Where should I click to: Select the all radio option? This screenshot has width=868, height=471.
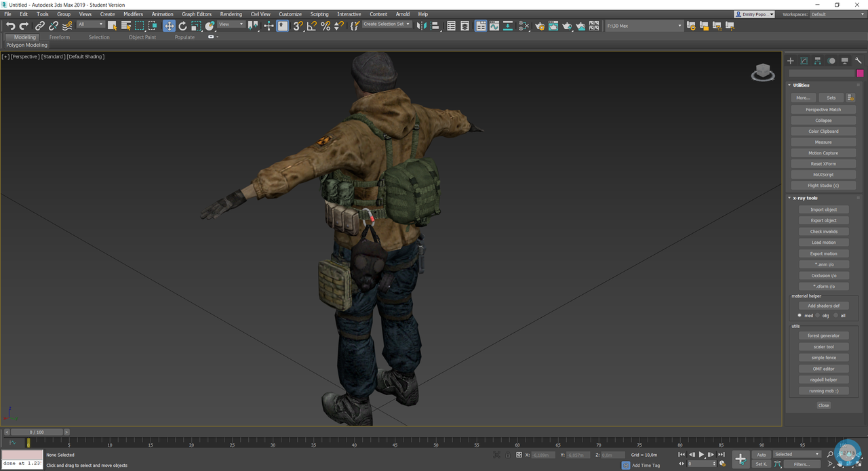(835, 316)
